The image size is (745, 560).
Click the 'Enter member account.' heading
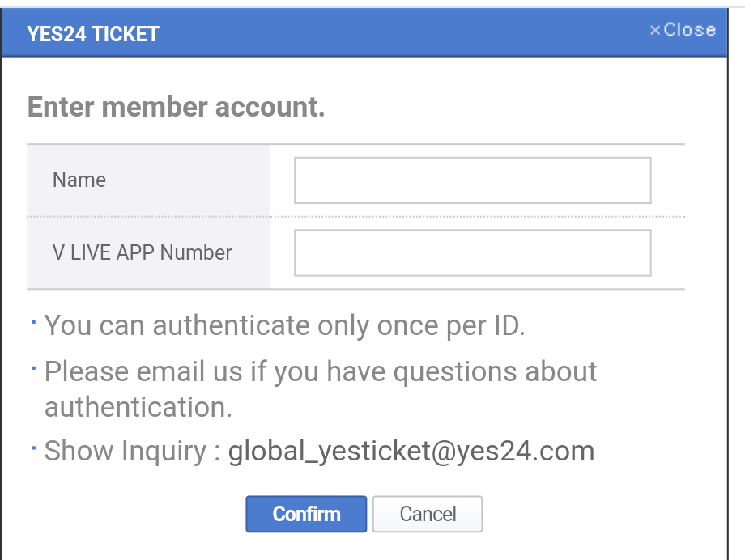[x=176, y=107]
